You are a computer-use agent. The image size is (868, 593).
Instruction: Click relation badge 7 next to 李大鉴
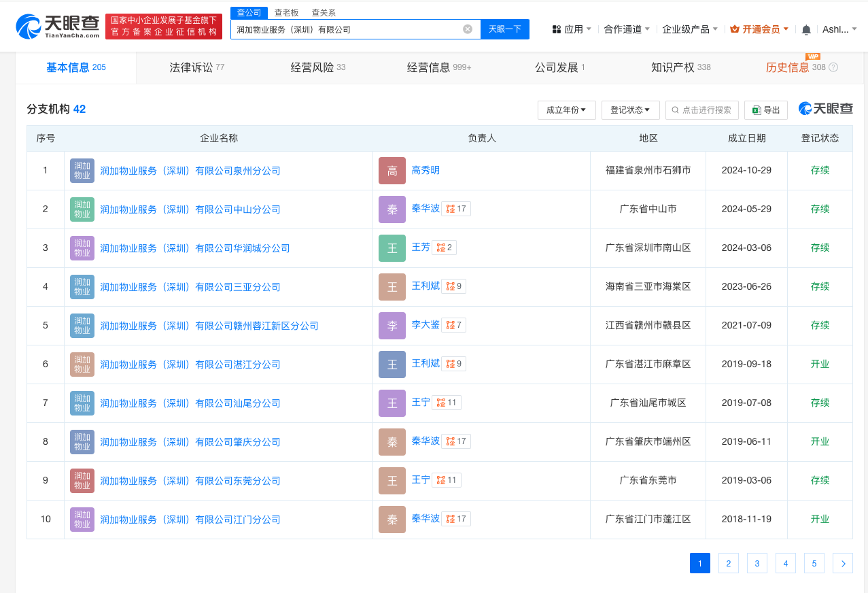(453, 325)
